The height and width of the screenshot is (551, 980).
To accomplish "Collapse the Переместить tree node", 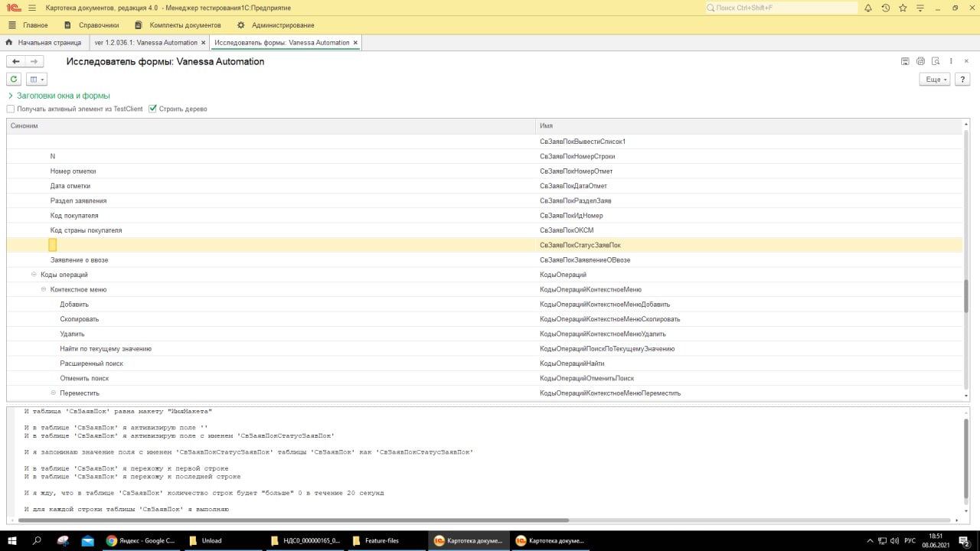I will [x=54, y=393].
